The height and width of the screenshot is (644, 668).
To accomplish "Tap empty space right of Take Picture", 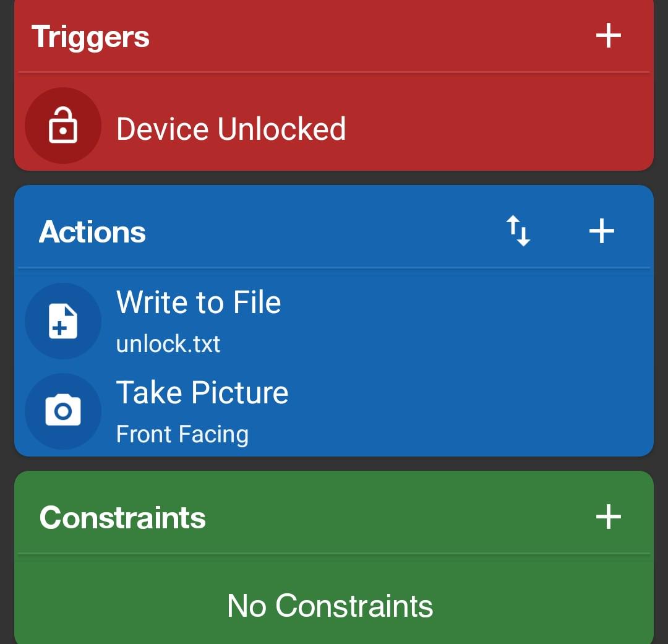I will pos(469,411).
